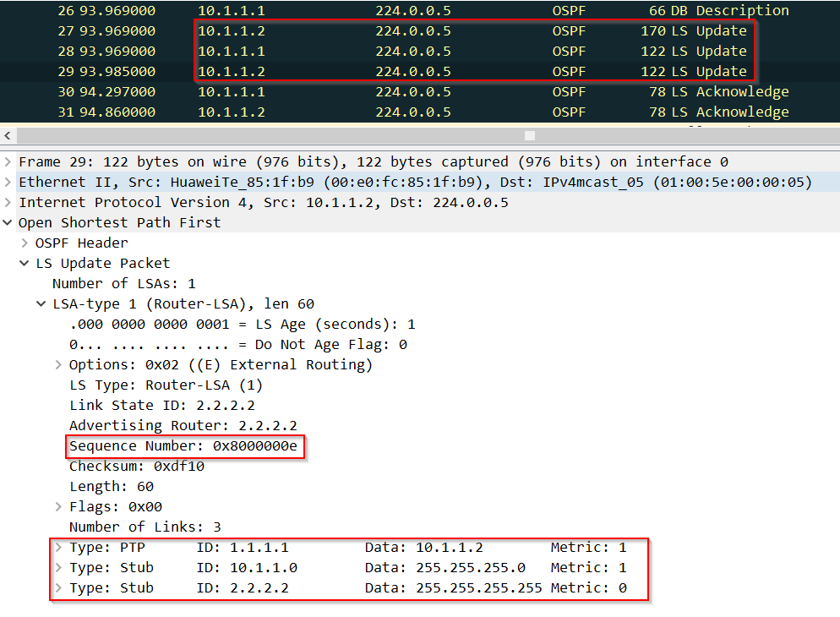
Task: Expand the Stub link 2.2.2.2 entry
Action: pos(57,588)
